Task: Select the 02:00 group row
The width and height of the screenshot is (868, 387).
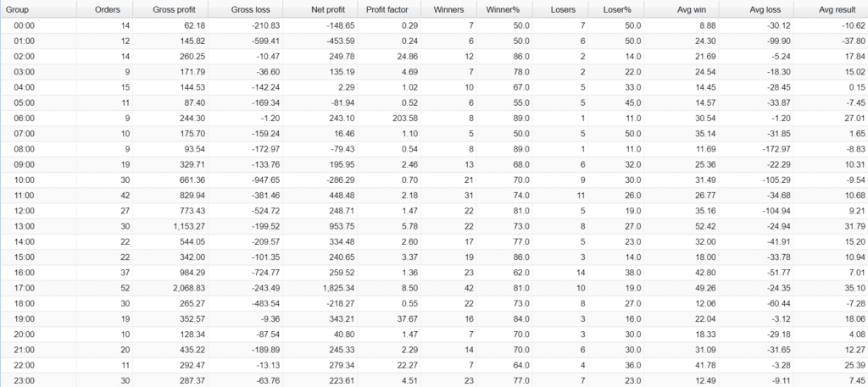Action: pyautogui.click(x=434, y=57)
